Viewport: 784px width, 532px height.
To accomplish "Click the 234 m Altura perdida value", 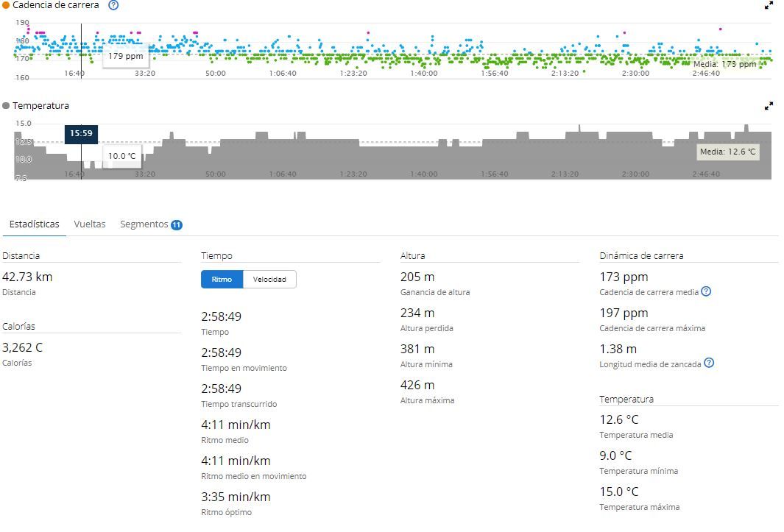I will 417,313.
